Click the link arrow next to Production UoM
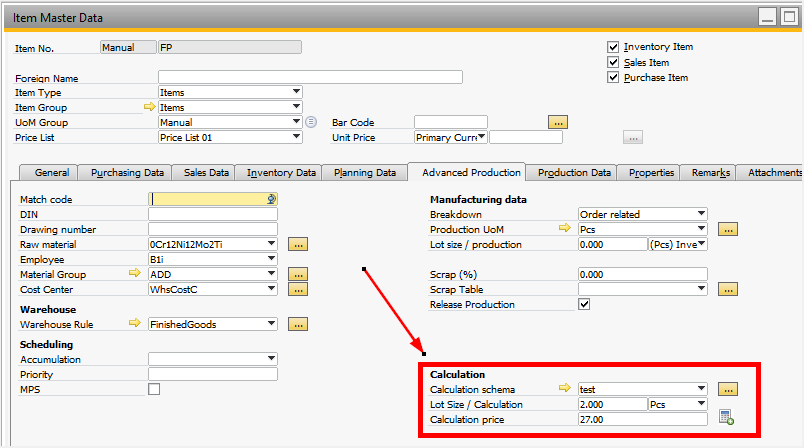 [x=566, y=229]
